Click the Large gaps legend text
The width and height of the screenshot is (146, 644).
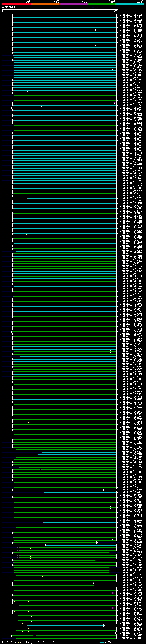pyautogui.click(x=10, y=642)
